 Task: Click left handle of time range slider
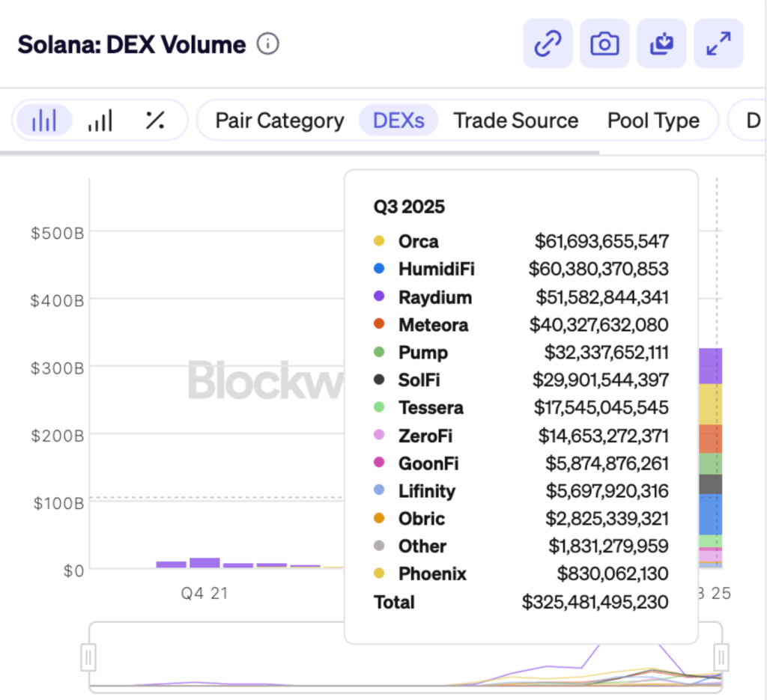(88, 658)
